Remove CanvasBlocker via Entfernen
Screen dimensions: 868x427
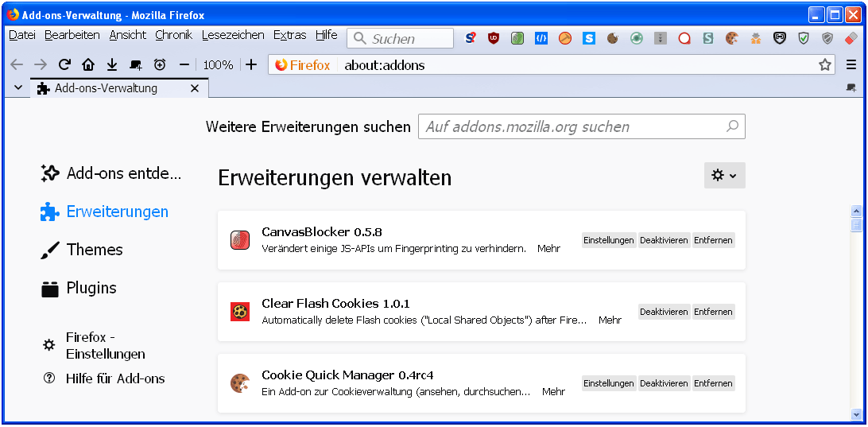713,240
